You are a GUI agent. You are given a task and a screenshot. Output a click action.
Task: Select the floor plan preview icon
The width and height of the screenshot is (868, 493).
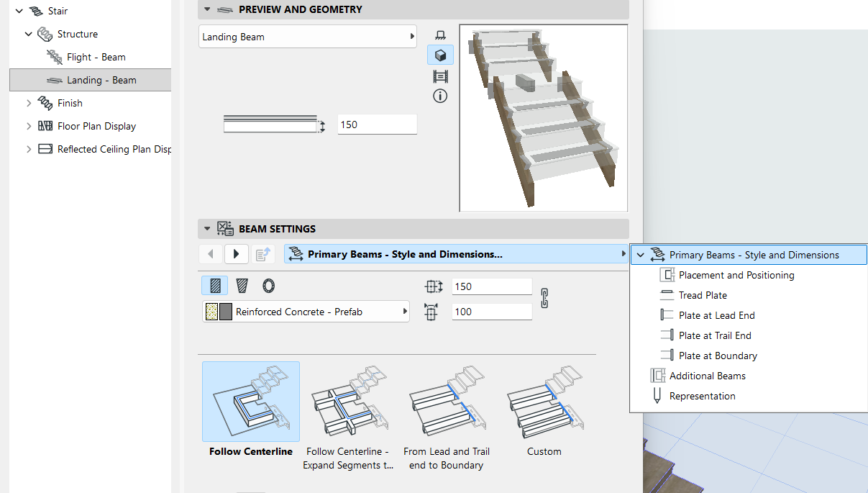click(x=441, y=35)
